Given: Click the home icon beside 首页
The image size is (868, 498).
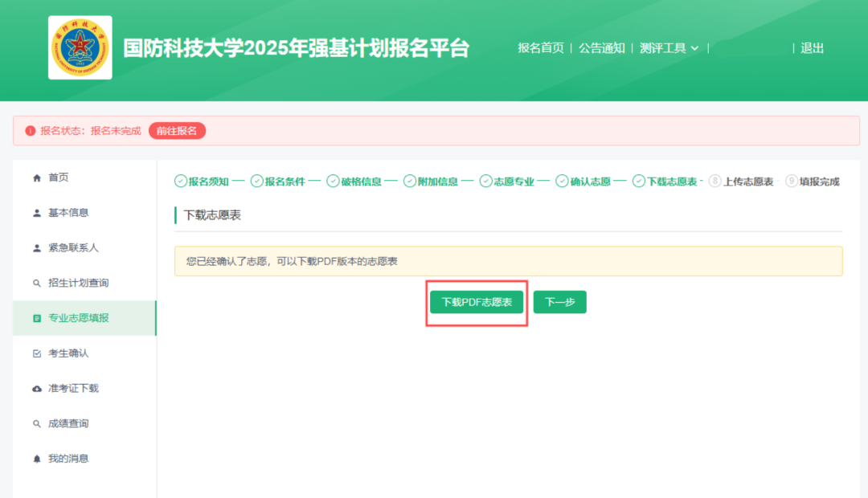Looking at the screenshot, I should coord(36,178).
